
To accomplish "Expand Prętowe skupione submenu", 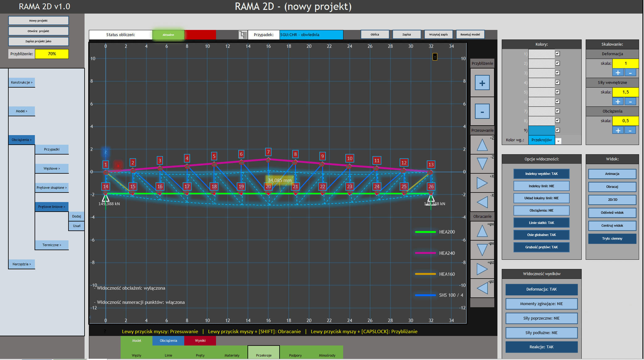I will 52,188.
